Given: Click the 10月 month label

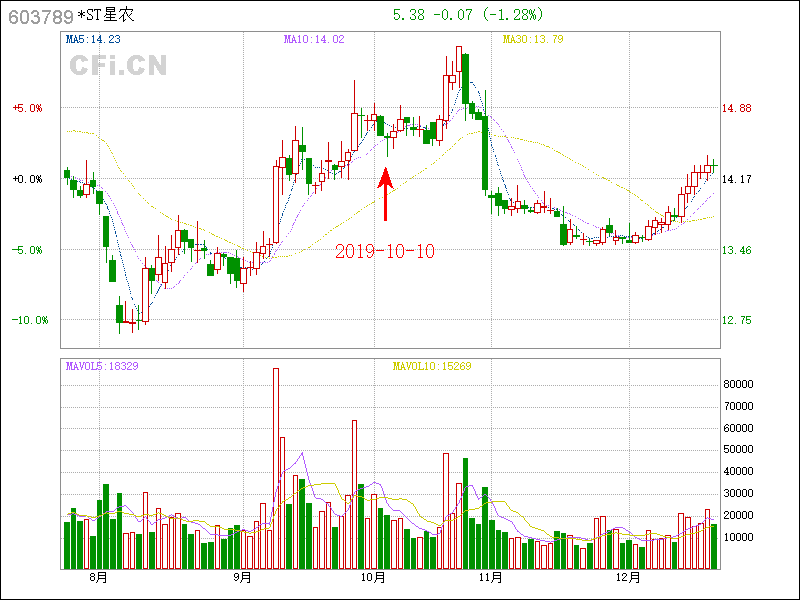Looking at the screenshot, I should pos(373,578).
